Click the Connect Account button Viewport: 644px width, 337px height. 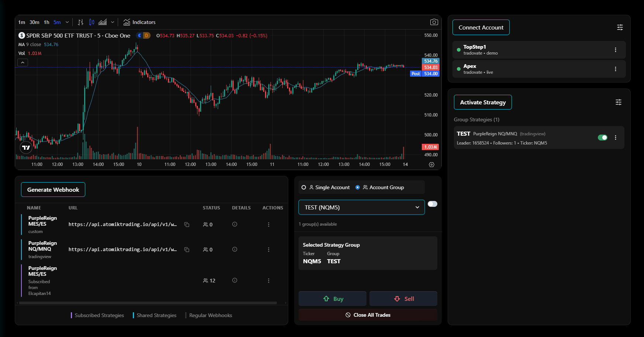(481, 27)
